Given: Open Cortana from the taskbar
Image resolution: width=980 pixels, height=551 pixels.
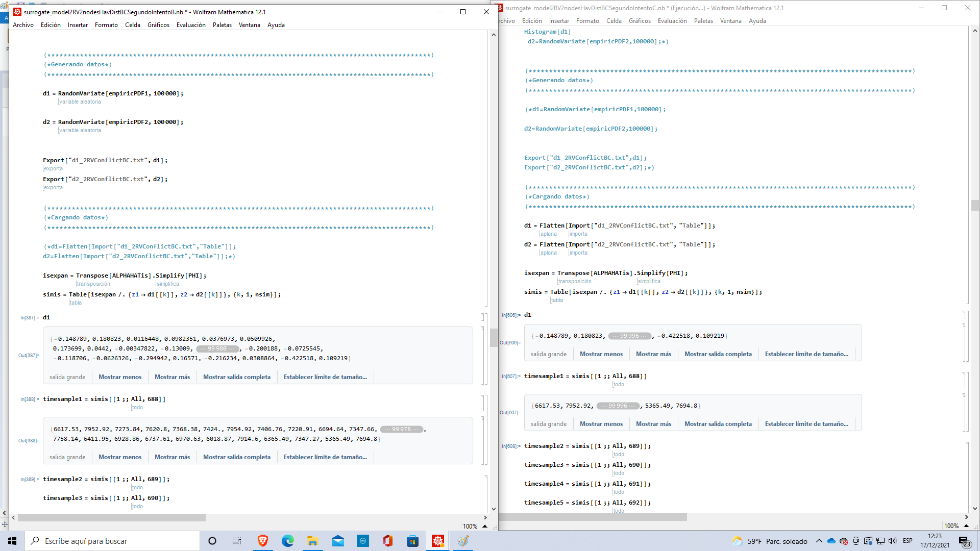Looking at the screenshot, I should pyautogui.click(x=212, y=541).
